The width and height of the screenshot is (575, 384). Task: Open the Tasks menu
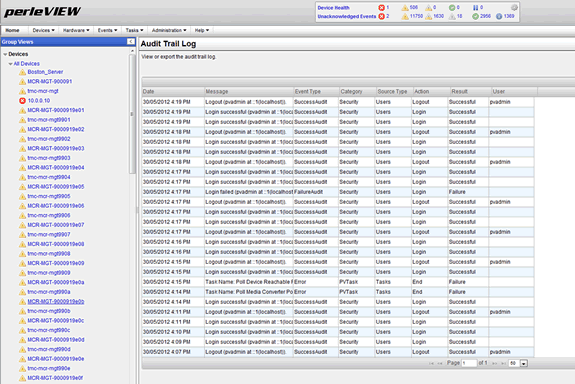134,30
